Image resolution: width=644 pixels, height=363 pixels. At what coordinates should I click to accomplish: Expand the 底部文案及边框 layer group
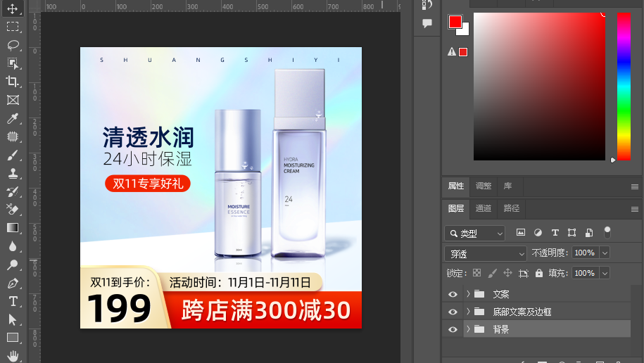[x=468, y=311]
